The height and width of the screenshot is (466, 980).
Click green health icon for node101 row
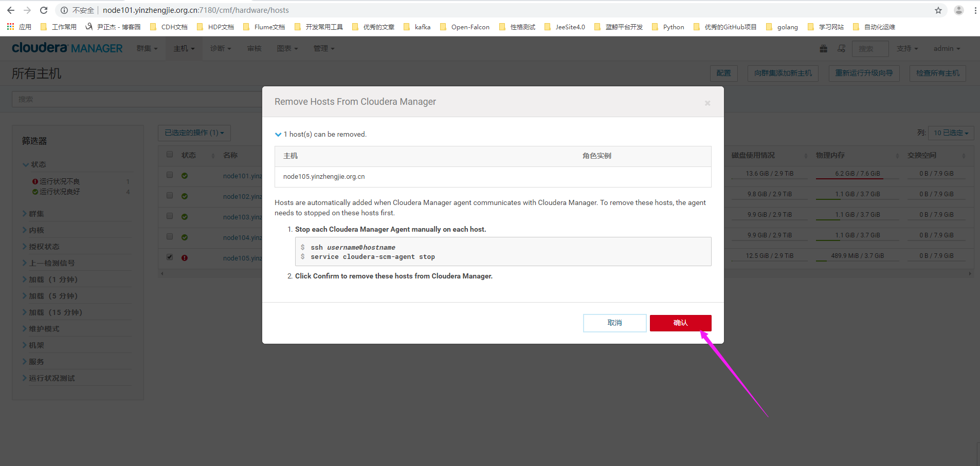[185, 176]
